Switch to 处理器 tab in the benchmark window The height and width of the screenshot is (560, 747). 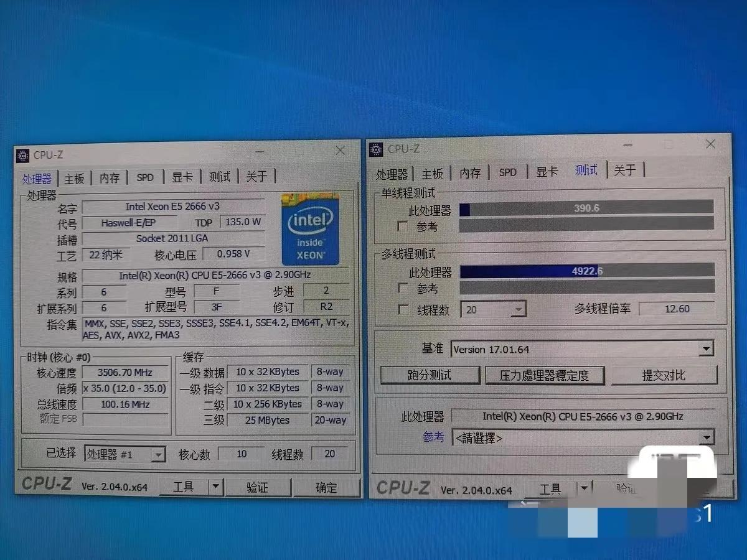pos(392,174)
